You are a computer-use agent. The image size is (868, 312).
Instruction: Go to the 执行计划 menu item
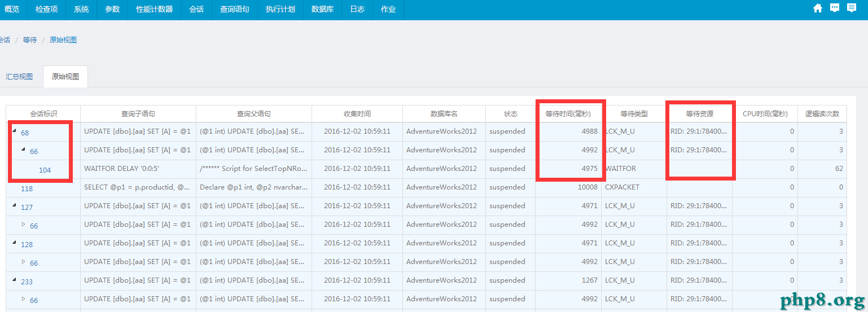(280, 10)
